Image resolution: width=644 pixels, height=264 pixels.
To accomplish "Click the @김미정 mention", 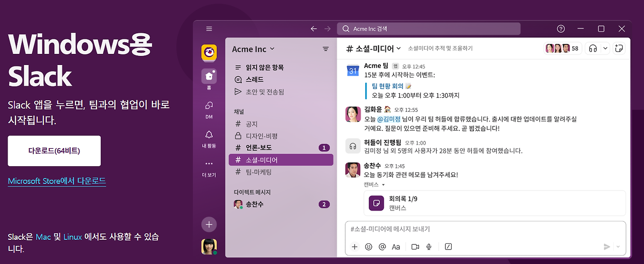I will pos(390,119).
